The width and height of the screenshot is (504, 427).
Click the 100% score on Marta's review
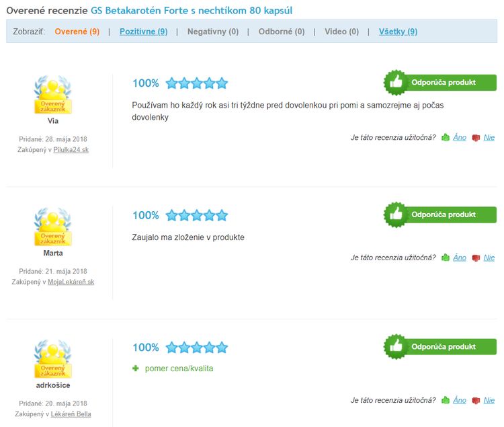(146, 215)
